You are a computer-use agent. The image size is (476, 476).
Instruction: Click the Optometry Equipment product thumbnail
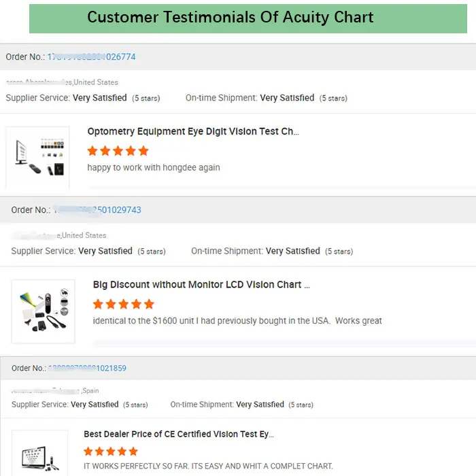point(38,158)
